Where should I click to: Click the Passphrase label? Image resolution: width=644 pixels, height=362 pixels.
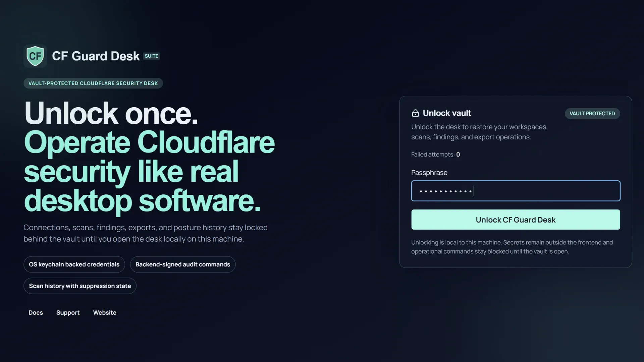(x=429, y=173)
